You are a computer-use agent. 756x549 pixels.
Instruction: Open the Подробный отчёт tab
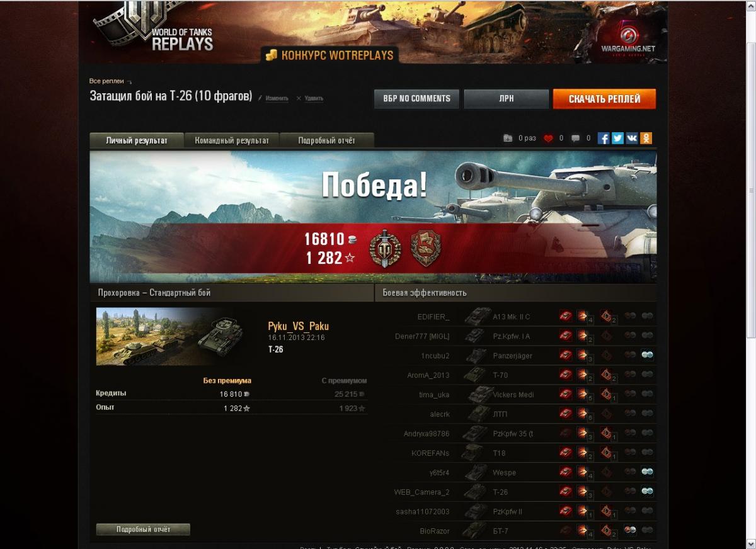[x=326, y=140]
